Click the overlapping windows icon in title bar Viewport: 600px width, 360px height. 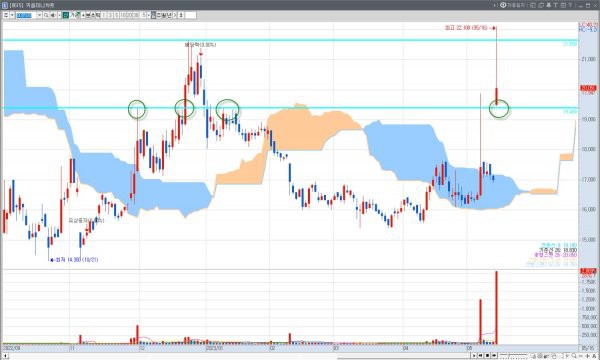pyautogui.click(x=541, y=5)
